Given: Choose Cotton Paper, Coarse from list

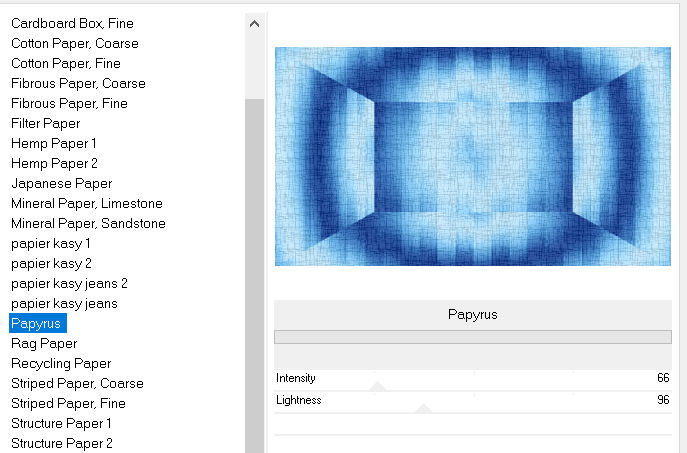Looking at the screenshot, I should coord(74,43).
